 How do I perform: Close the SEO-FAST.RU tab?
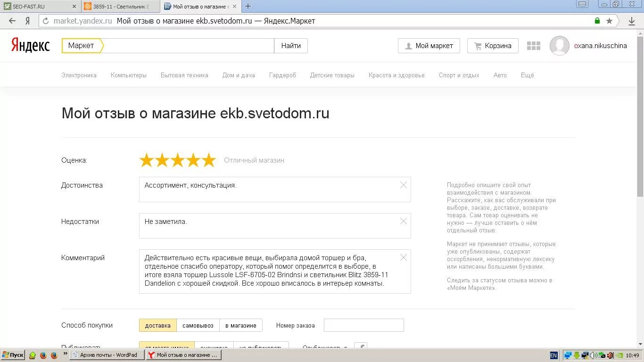[74, 7]
